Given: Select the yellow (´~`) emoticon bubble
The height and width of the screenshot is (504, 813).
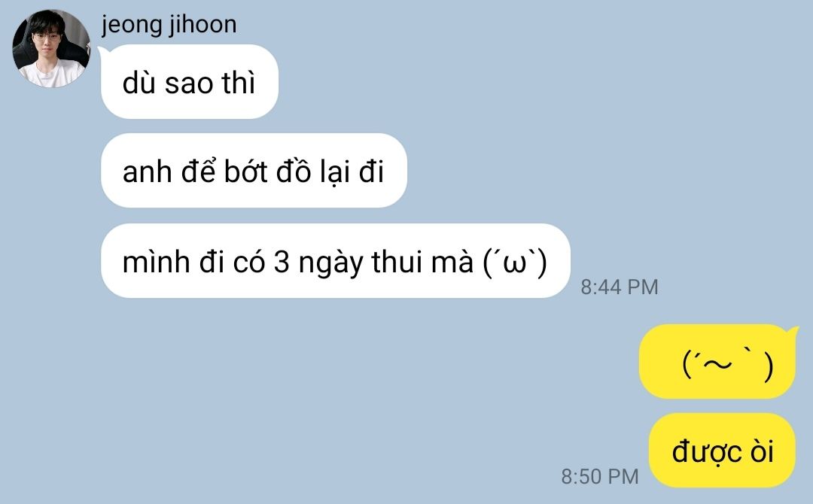Looking at the screenshot, I should 718,362.
